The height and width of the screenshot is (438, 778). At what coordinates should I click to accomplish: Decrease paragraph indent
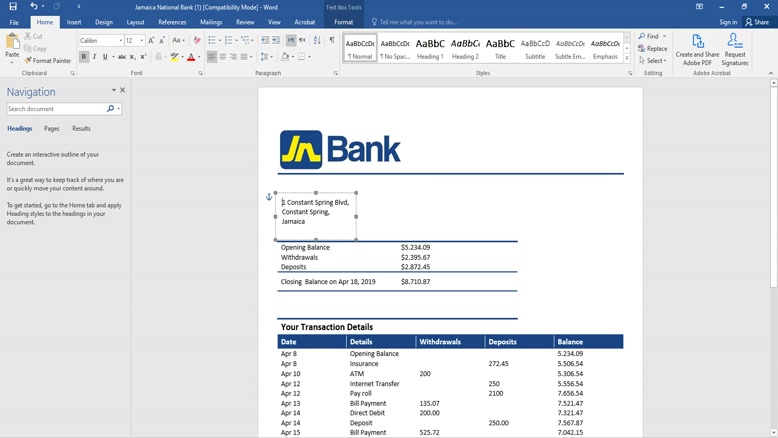point(265,41)
